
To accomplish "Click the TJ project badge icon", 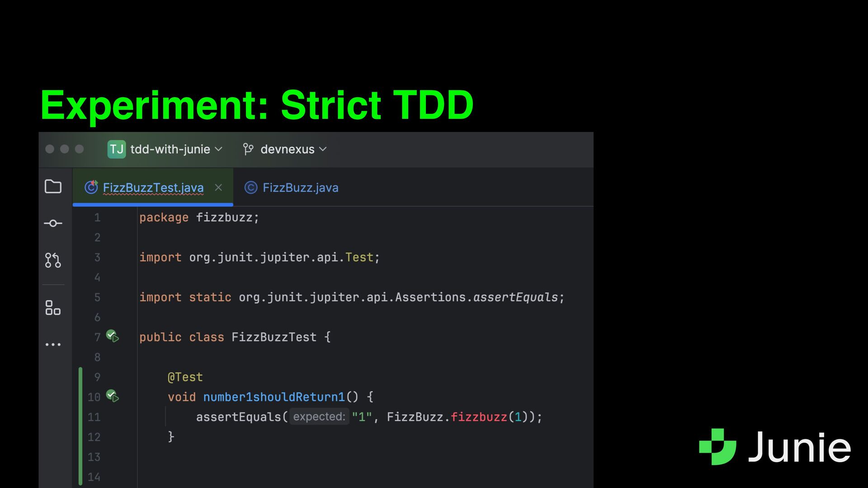I will [116, 149].
